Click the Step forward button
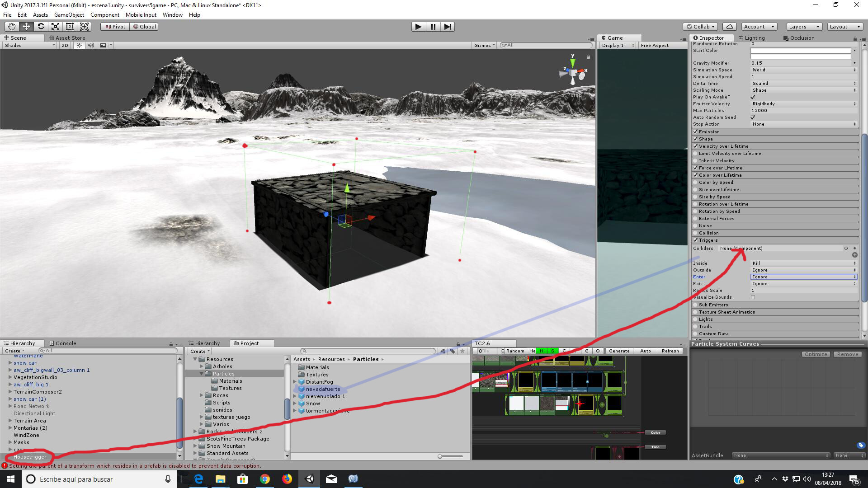The height and width of the screenshot is (488, 868). point(447,27)
